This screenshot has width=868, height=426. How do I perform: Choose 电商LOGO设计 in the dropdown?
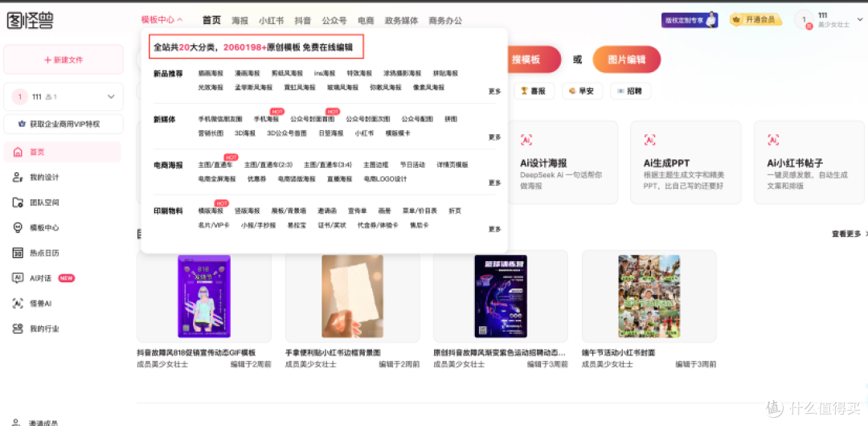click(385, 179)
